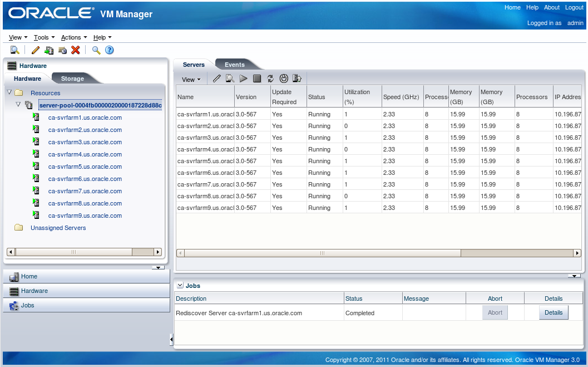Sort by the Utilization (%) column header

[362, 97]
